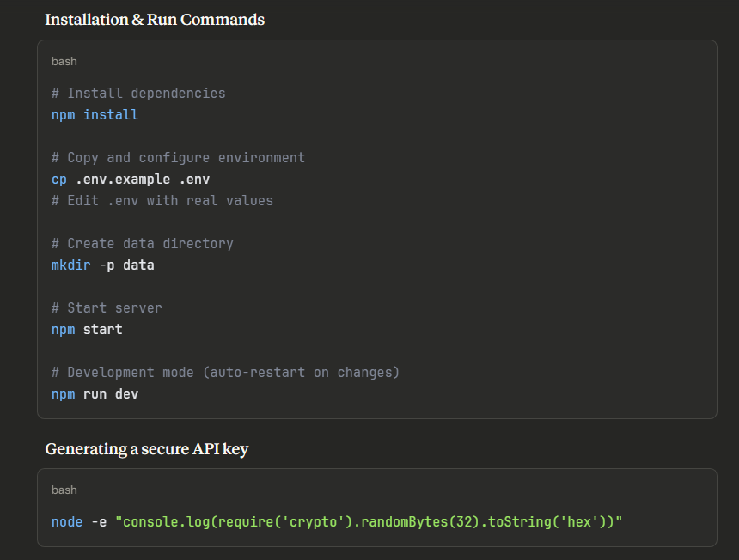This screenshot has height=560, width=739.
Task: Click the '# Copy and configure environment' comment
Action: (x=178, y=157)
